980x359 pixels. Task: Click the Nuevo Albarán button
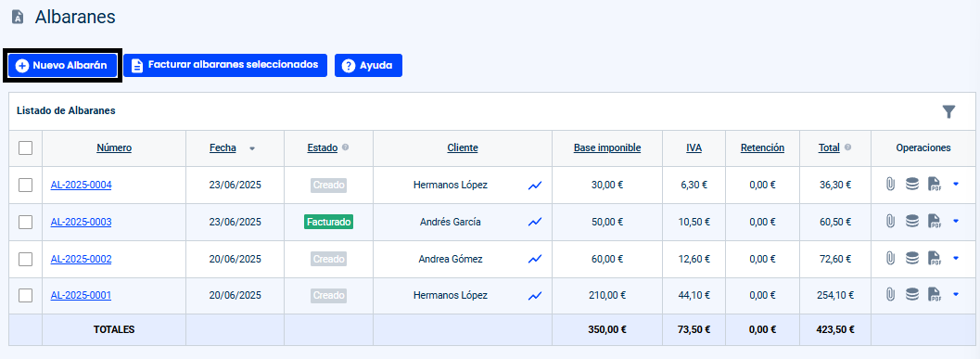(62, 65)
